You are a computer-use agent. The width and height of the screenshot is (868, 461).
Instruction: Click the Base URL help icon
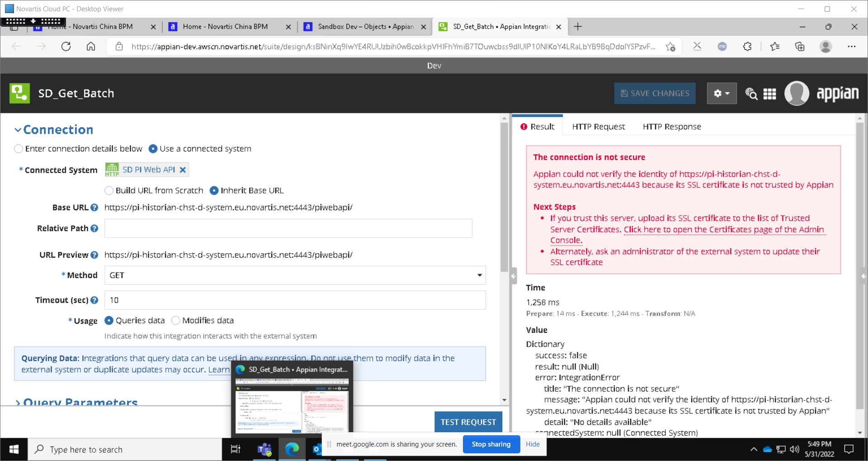click(94, 207)
